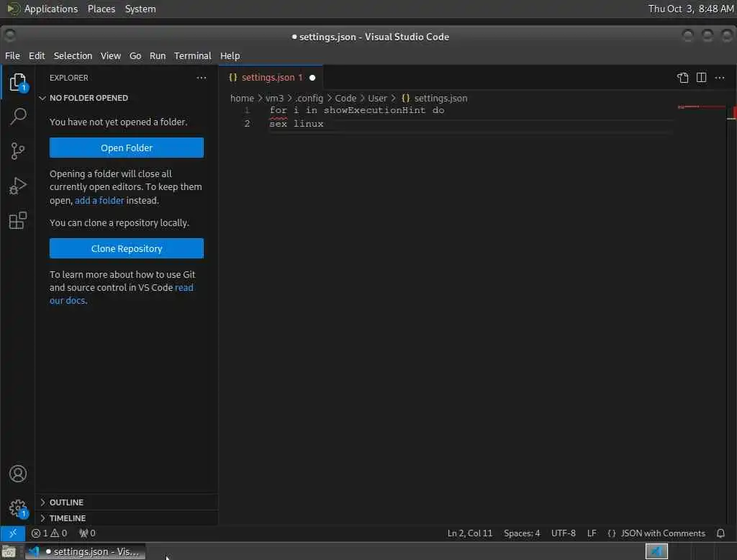Click the Applications menu logo icon
Image resolution: width=737 pixels, height=560 pixels.
[x=13, y=9]
